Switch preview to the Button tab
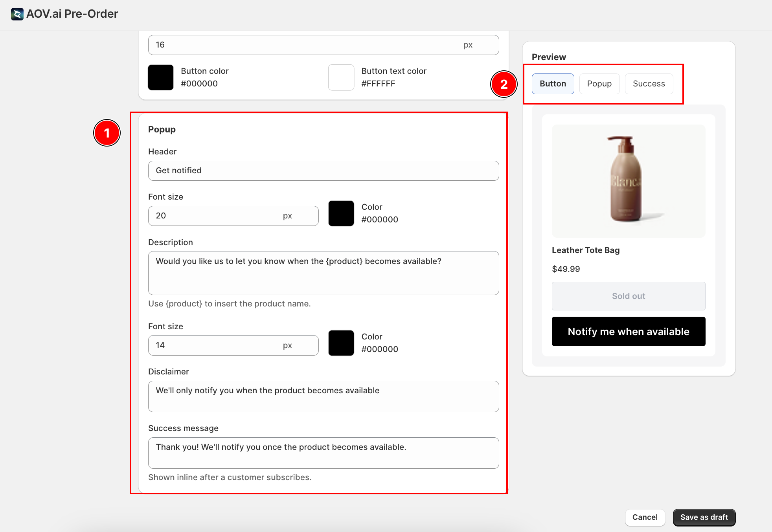Viewport: 772px width, 532px height. (553, 84)
